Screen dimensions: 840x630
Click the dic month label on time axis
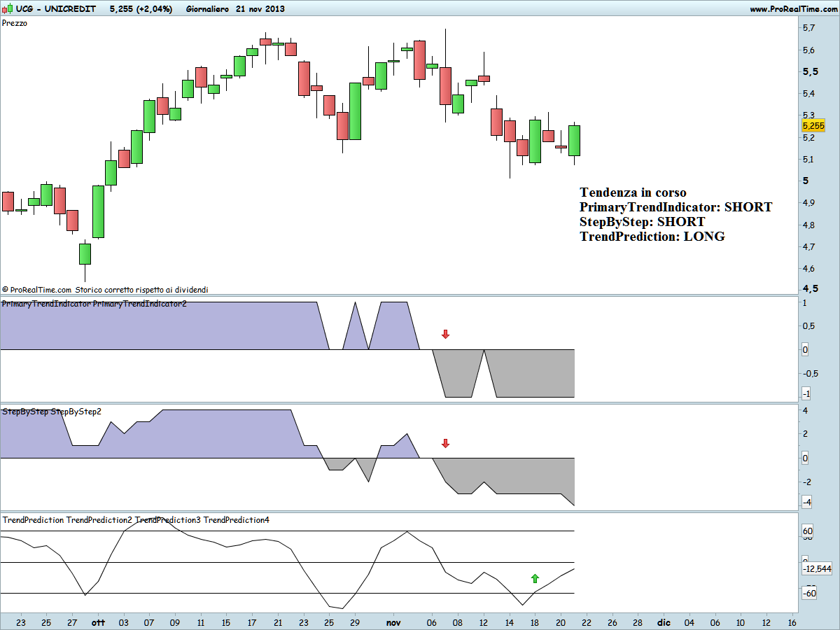pyautogui.click(x=663, y=622)
